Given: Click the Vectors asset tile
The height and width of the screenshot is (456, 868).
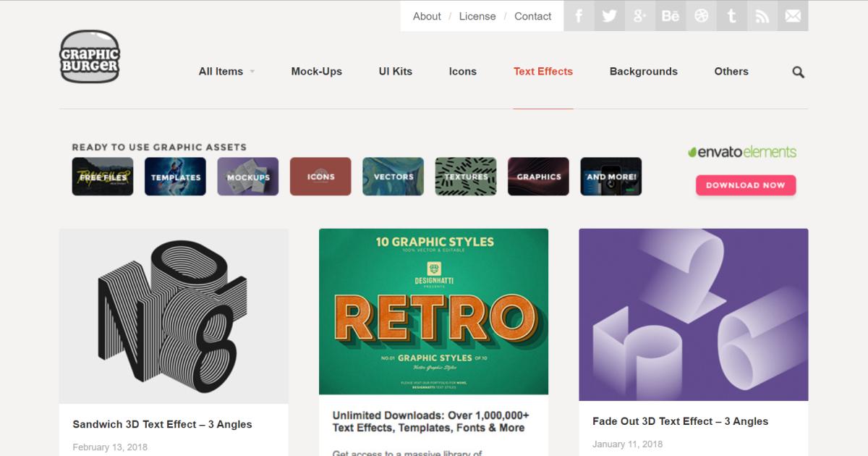Looking at the screenshot, I should coord(393,177).
